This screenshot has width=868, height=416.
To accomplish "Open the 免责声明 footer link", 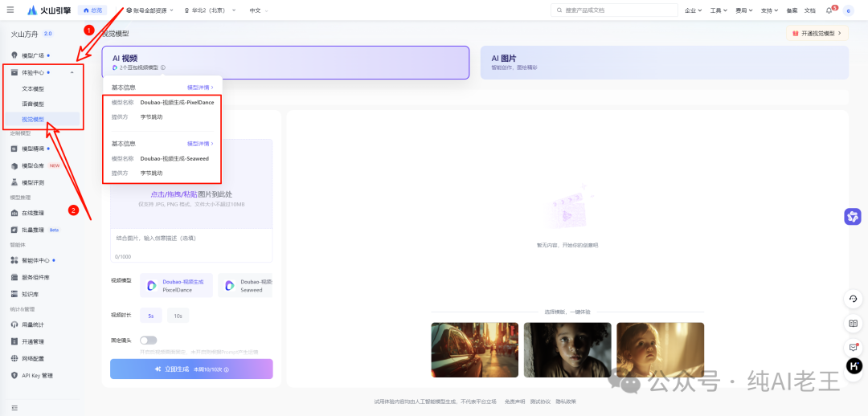I will [x=515, y=402].
